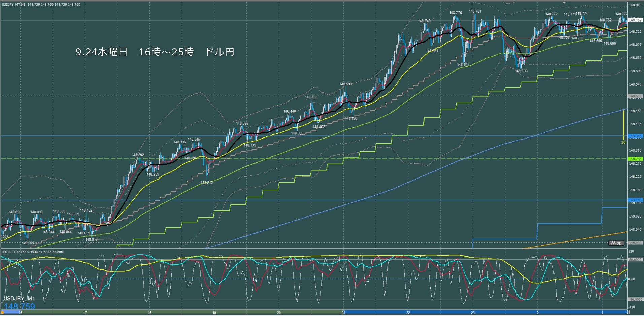Click the JFX-RCI indicator label

pos(33,252)
